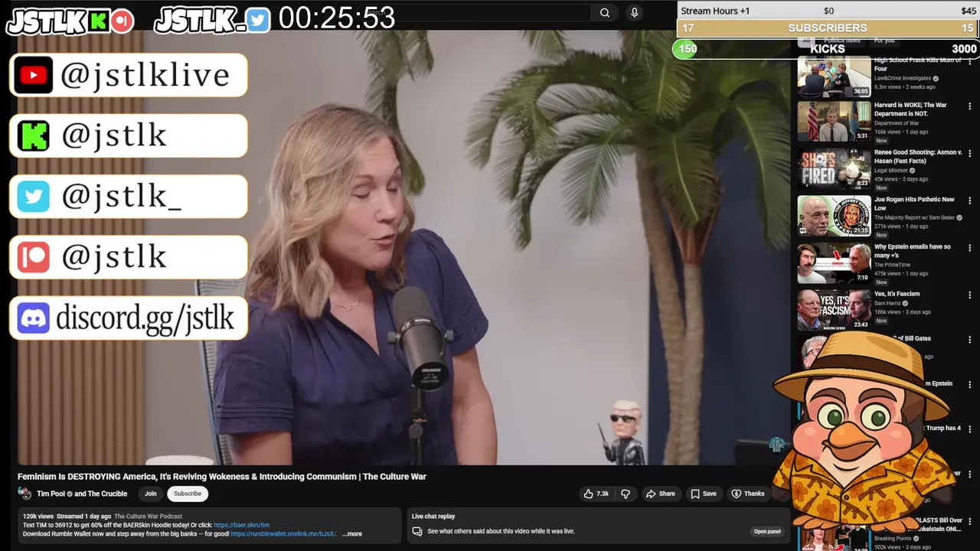The image size is (980, 551).
Task: Open the live chat replay panel
Action: click(767, 531)
